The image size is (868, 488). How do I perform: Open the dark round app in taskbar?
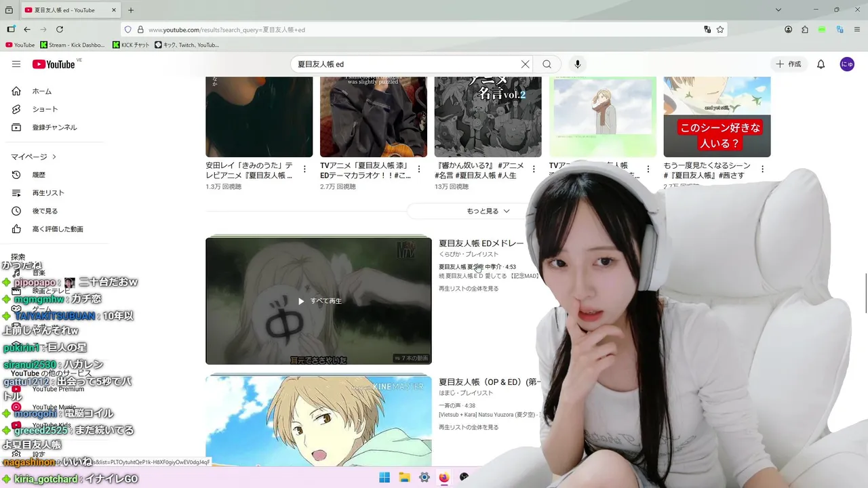click(464, 477)
